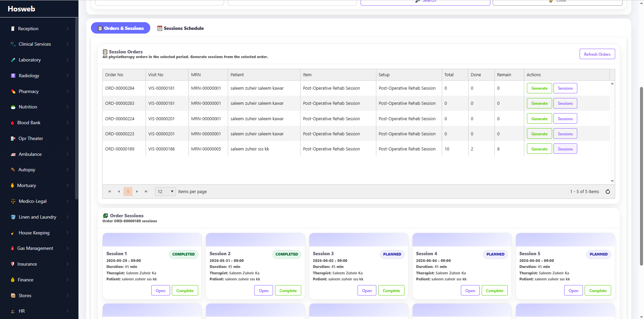Click the Laboratory test tube icon
This screenshot has width=644, height=319.
coord(13,60)
